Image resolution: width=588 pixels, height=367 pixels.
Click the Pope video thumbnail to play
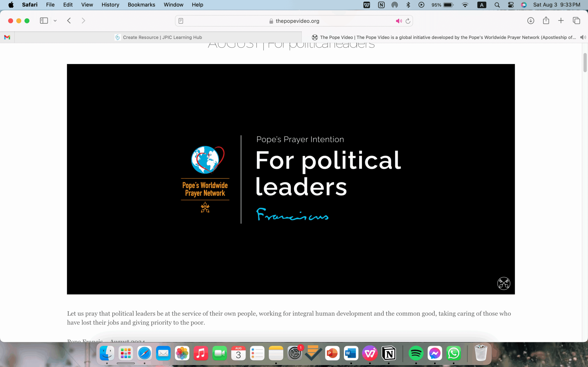coord(291,179)
